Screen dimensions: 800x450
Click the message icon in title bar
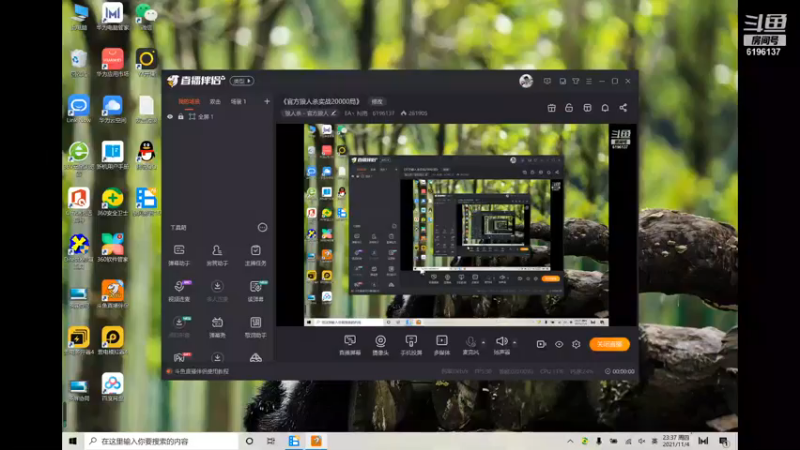547,81
